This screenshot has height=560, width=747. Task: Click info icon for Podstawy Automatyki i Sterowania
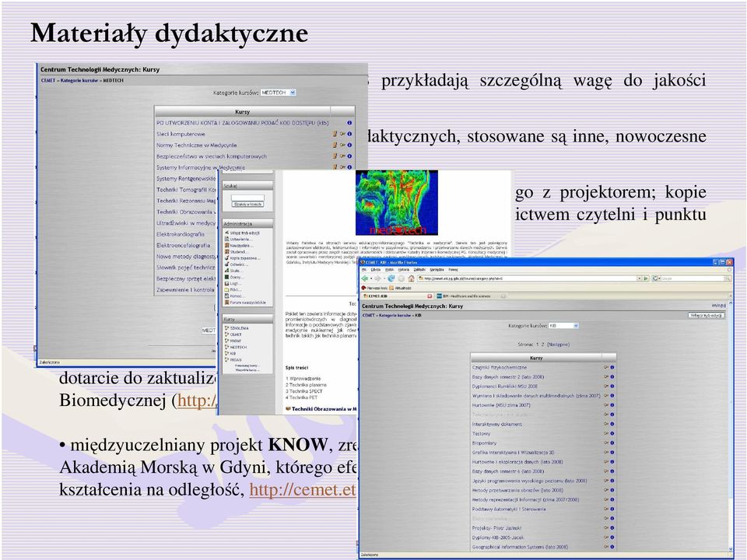[612, 509]
